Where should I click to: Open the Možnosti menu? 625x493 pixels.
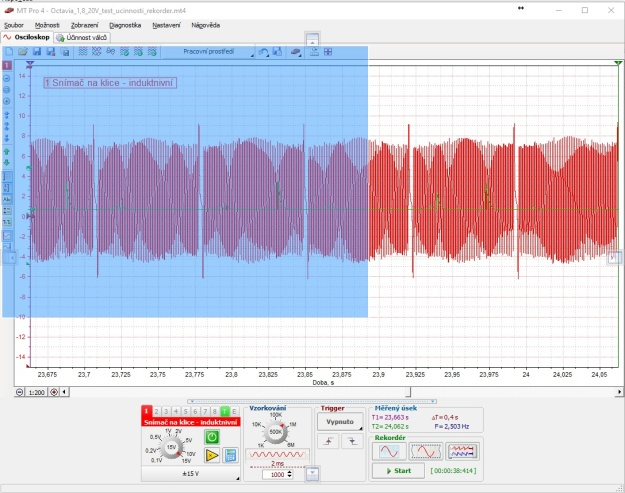click(x=47, y=25)
